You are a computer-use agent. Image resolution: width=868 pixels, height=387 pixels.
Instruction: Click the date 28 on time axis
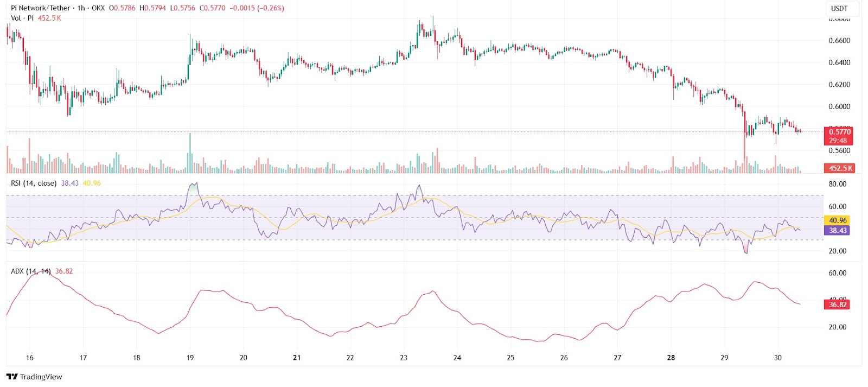coord(671,358)
